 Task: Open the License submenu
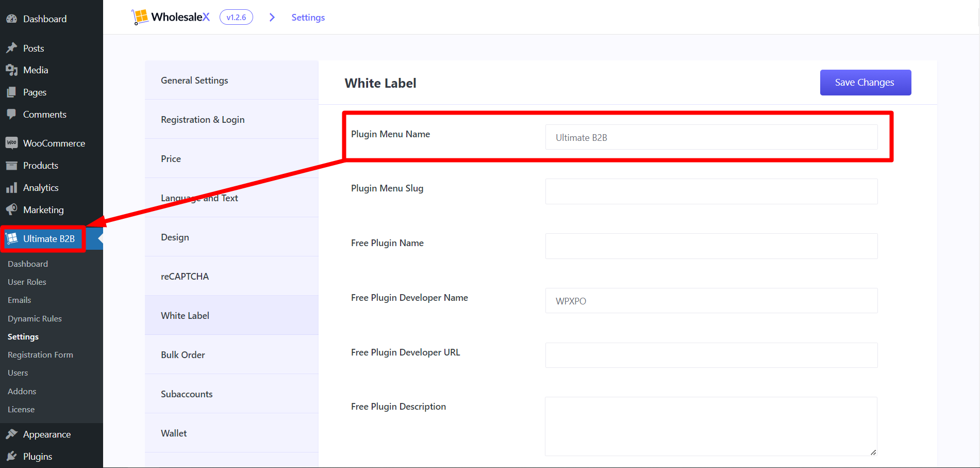pos(21,409)
